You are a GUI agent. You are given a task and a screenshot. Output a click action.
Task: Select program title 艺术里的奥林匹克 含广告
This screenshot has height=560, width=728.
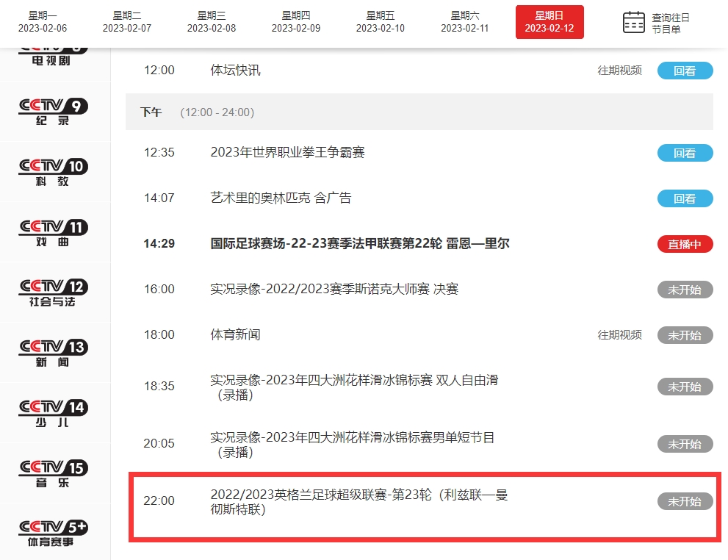tap(281, 198)
